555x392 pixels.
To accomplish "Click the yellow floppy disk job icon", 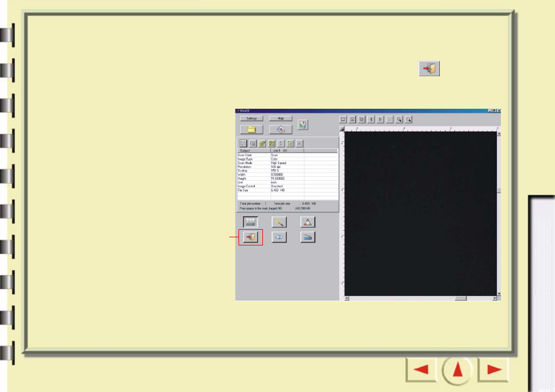I will [272, 143].
